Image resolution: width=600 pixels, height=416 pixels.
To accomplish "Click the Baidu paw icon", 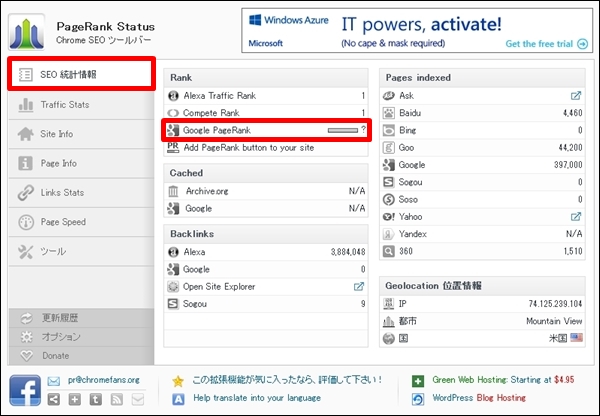I will [389, 113].
